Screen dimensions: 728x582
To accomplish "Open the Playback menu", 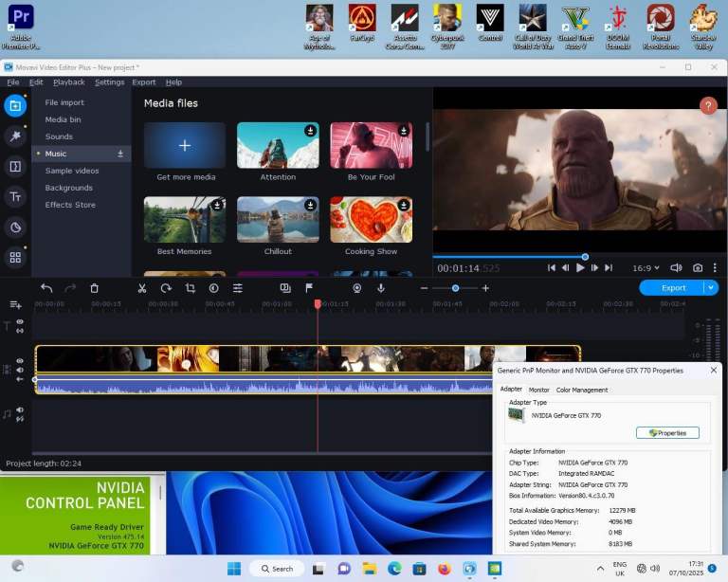I will click(69, 82).
